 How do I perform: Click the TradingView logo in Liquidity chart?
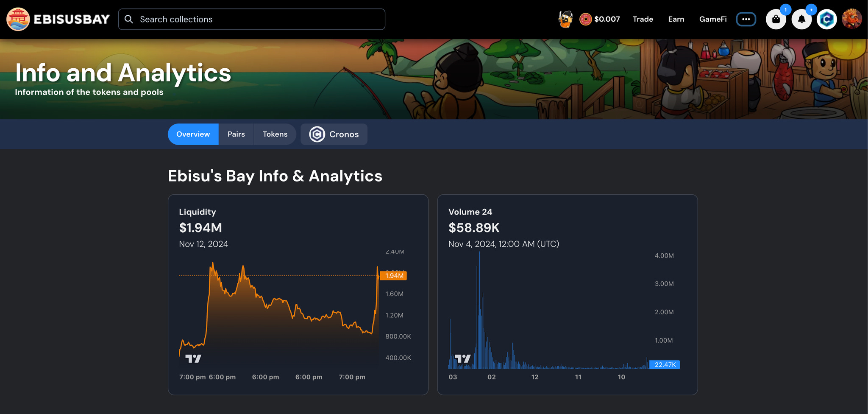[x=193, y=359]
